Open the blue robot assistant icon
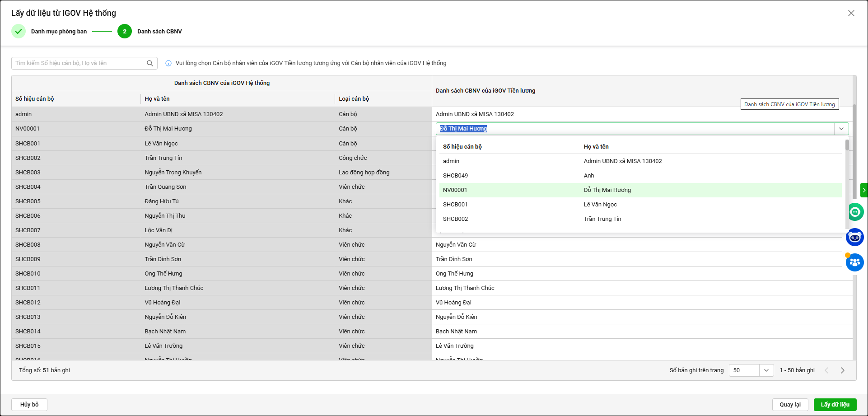 point(855,237)
